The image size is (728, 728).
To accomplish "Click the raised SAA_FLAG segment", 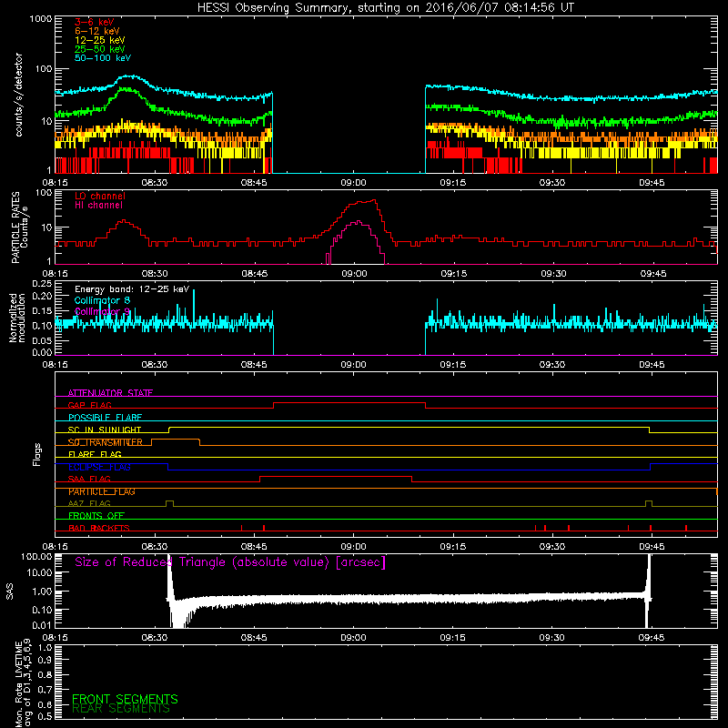I will (x=336, y=476).
